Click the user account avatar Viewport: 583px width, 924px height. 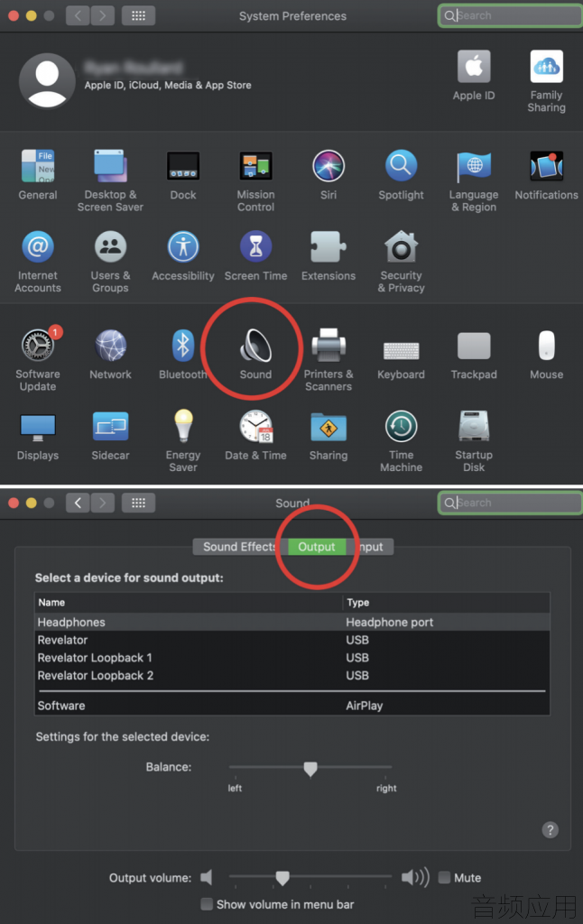(x=47, y=80)
